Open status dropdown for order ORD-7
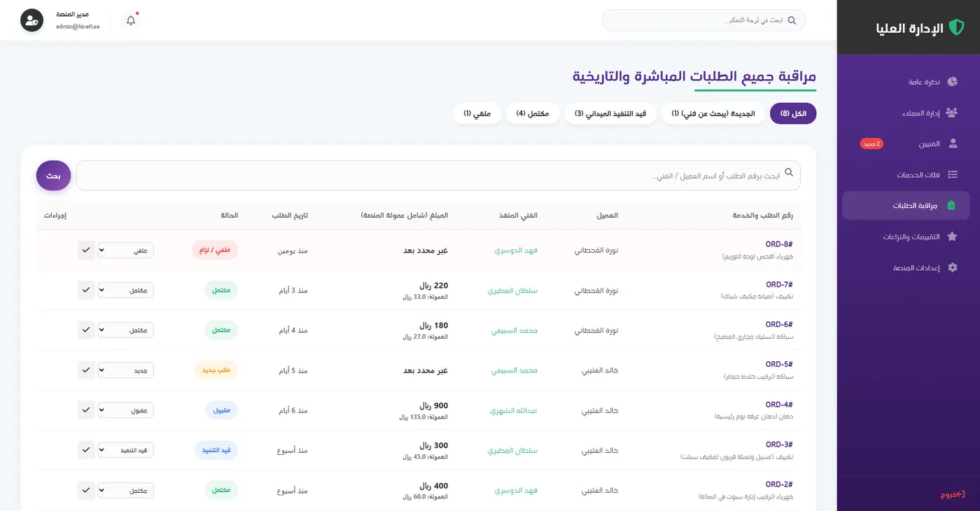The height and width of the screenshot is (511, 980). 126,290
